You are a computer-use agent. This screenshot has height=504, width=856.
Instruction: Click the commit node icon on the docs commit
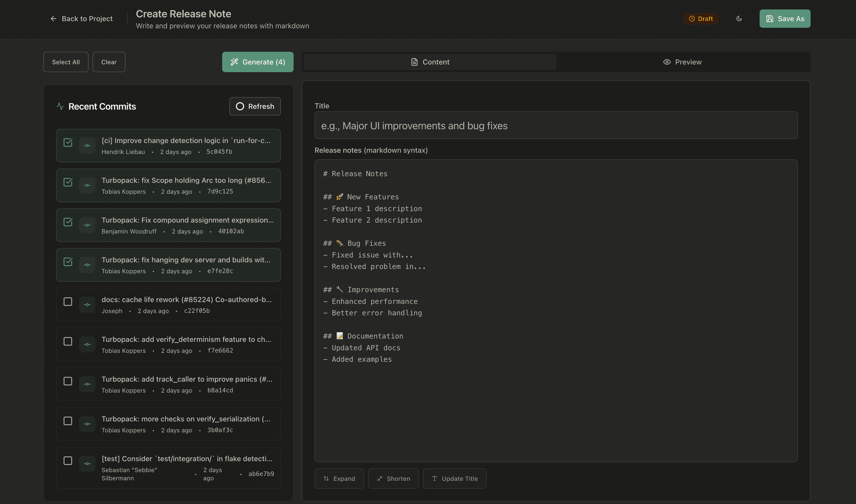(87, 304)
